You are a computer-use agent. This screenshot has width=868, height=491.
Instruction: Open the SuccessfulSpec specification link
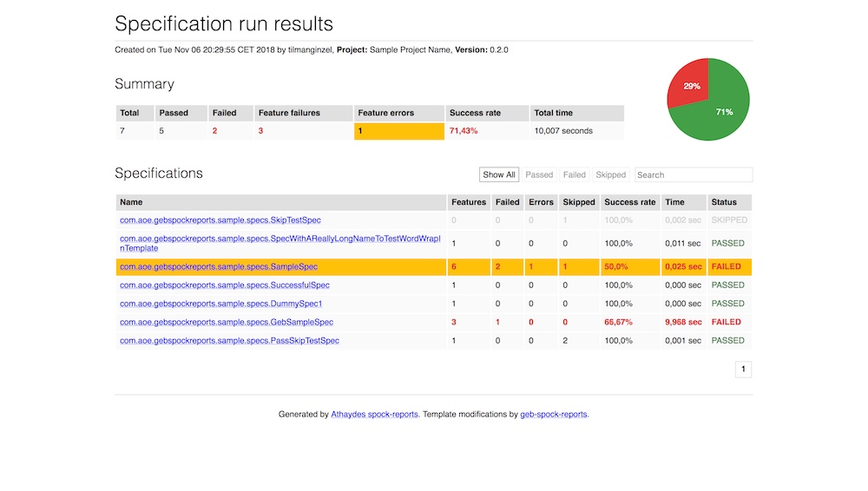pyautogui.click(x=225, y=285)
